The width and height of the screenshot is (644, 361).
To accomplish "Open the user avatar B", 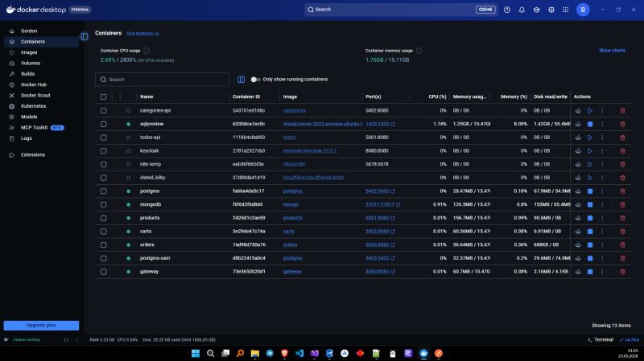I will coord(583,10).
